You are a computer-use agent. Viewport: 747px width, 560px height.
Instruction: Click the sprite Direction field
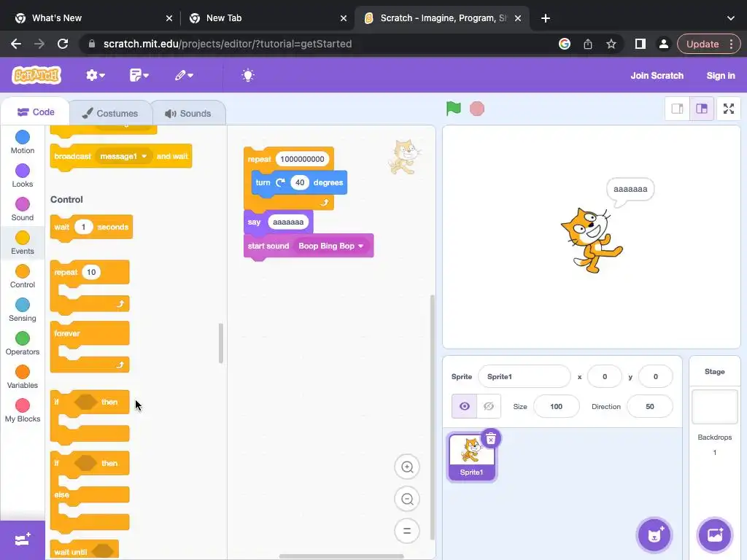pyautogui.click(x=650, y=407)
